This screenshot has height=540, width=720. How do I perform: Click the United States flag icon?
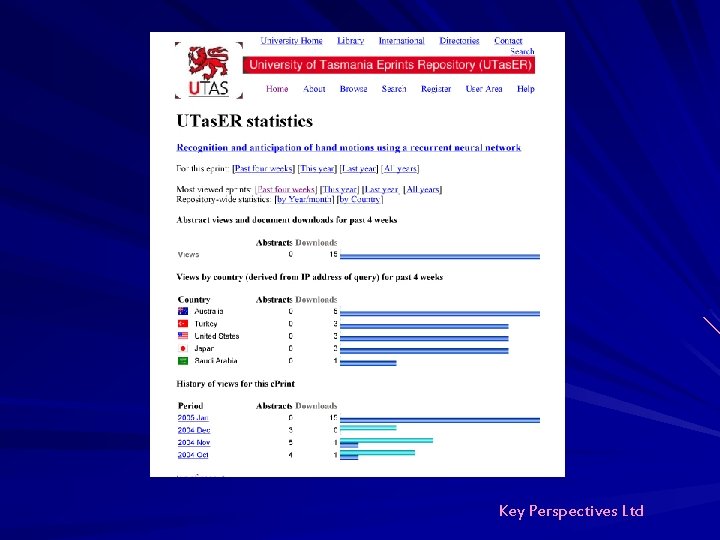click(183, 336)
